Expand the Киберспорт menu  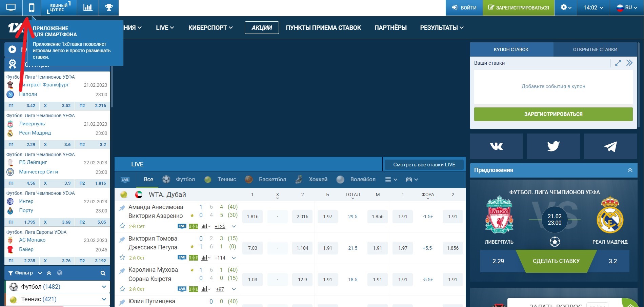[210, 28]
